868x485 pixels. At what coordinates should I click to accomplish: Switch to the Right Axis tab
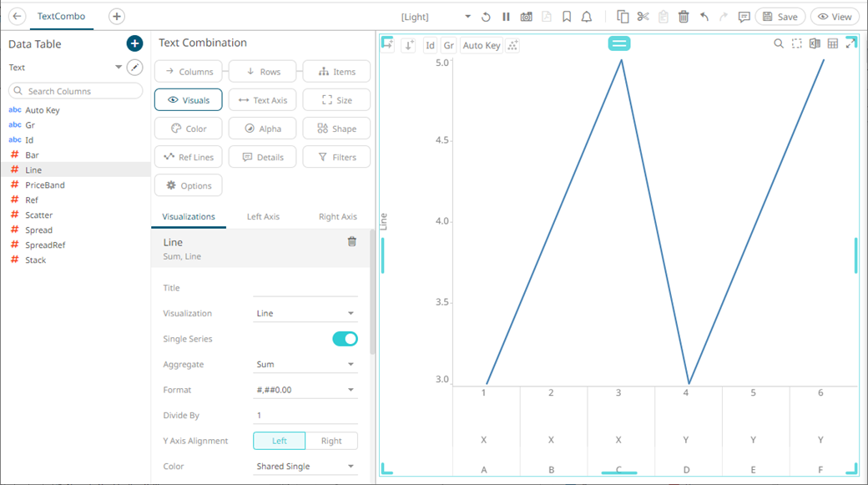coord(337,217)
